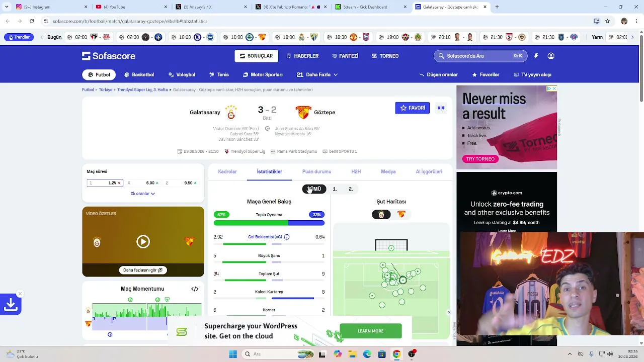This screenshot has height=362, width=644.
Task: Click the xG info icon
Action: point(287,237)
